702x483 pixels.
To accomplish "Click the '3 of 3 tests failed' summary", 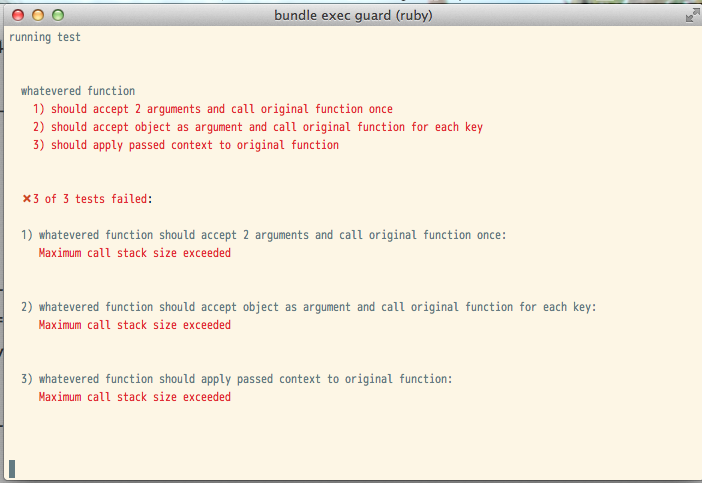I will tap(92, 199).
